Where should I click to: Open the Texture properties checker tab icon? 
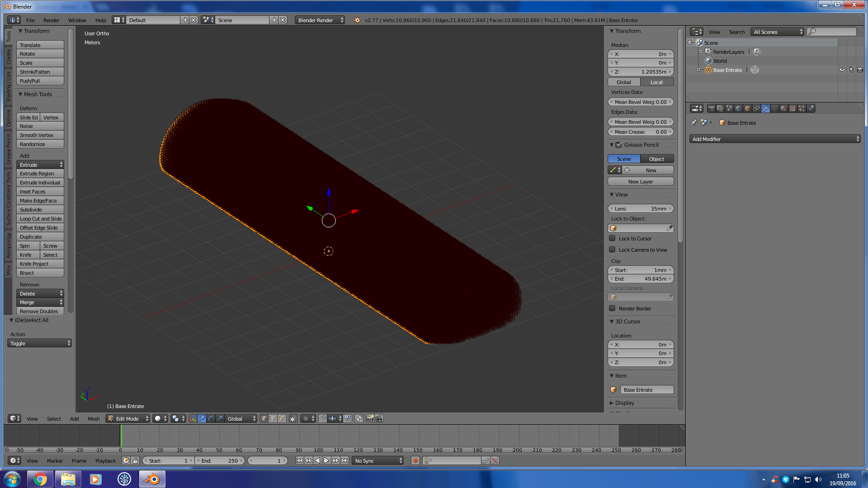coord(793,108)
